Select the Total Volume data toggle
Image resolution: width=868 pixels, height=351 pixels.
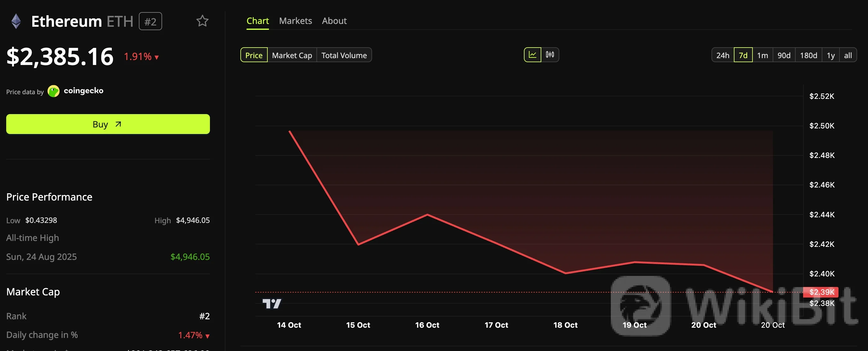[x=344, y=55]
